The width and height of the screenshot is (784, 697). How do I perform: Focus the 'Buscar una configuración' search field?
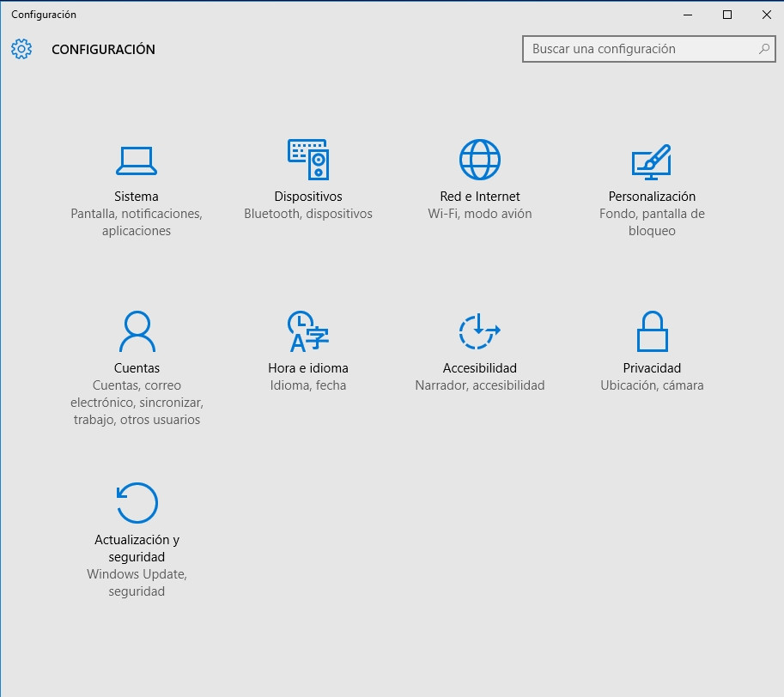(640, 49)
